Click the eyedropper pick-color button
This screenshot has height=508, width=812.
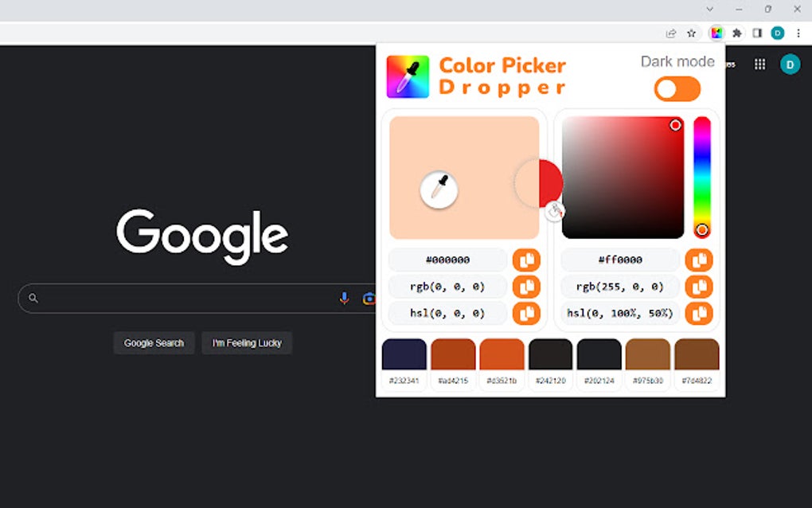439,190
